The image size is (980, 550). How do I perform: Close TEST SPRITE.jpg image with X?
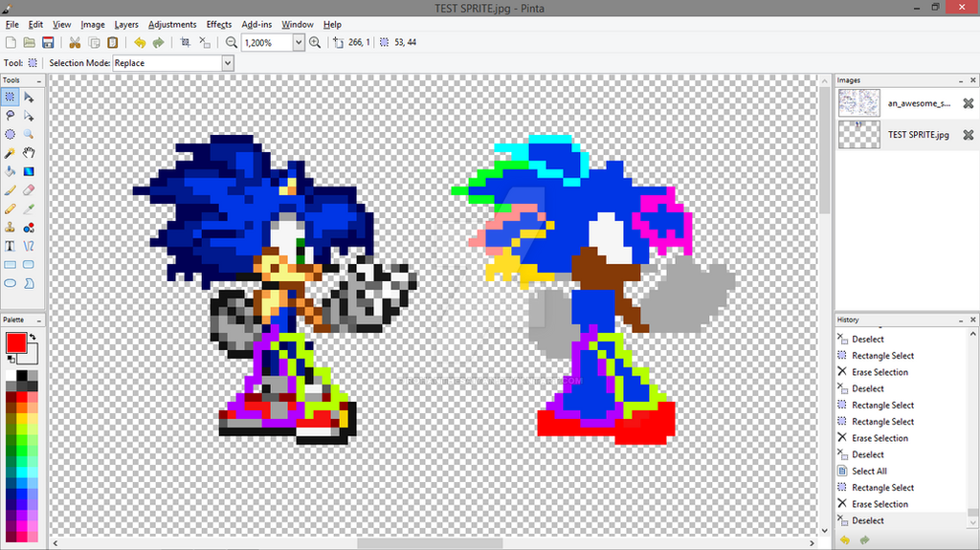(x=969, y=134)
